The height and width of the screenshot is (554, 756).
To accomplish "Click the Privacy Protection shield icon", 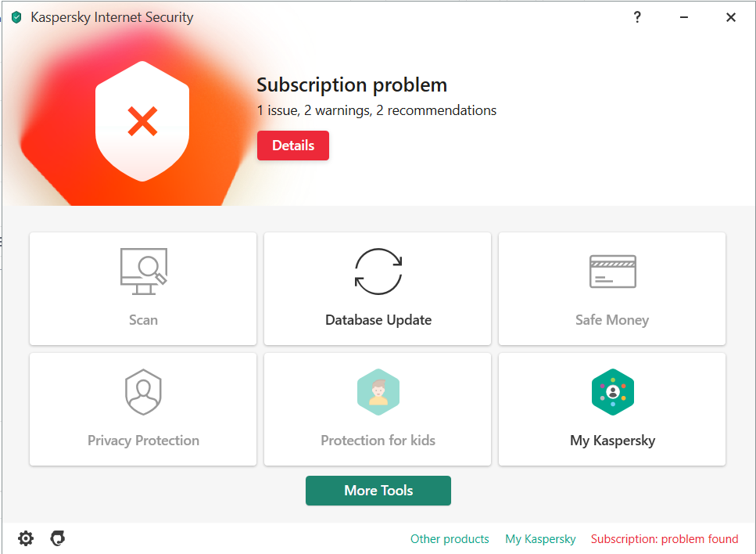I will tap(143, 392).
